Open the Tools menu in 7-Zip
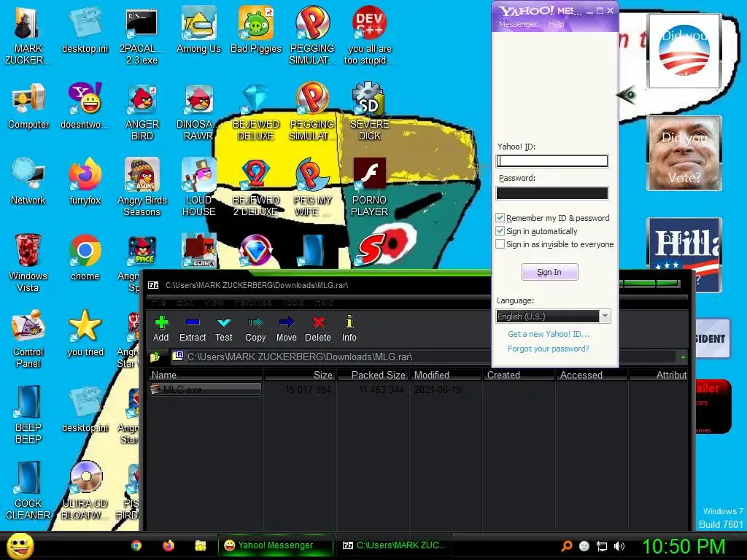The height and width of the screenshot is (560, 747). click(x=293, y=303)
